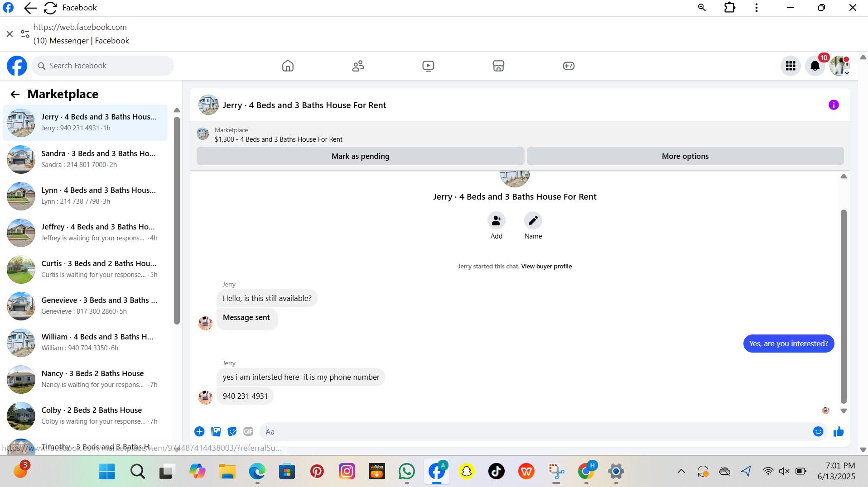Click chat scroll down arrow
Viewport: 868px width, 487px height.
844,411
